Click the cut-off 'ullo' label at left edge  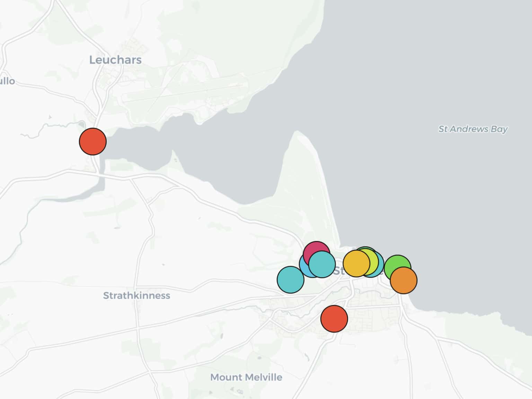[x=7, y=81]
